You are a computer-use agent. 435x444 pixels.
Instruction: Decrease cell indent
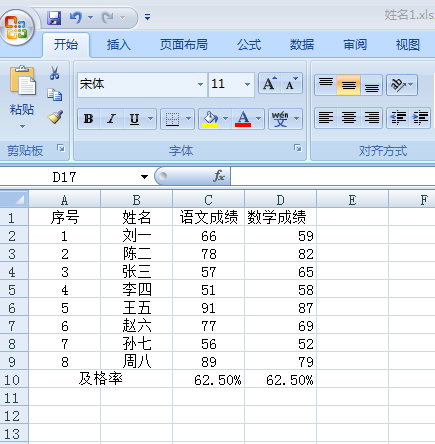(398, 117)
